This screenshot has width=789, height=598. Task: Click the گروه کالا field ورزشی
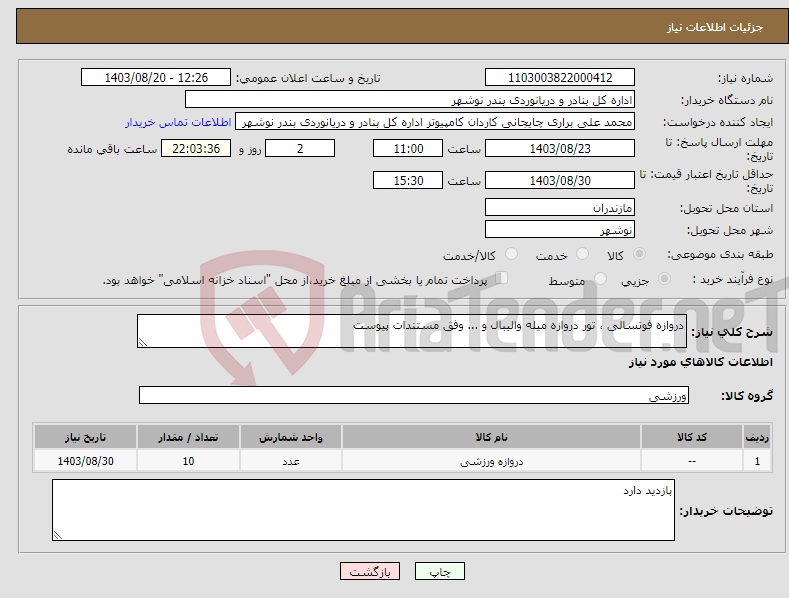pos(414,395)
